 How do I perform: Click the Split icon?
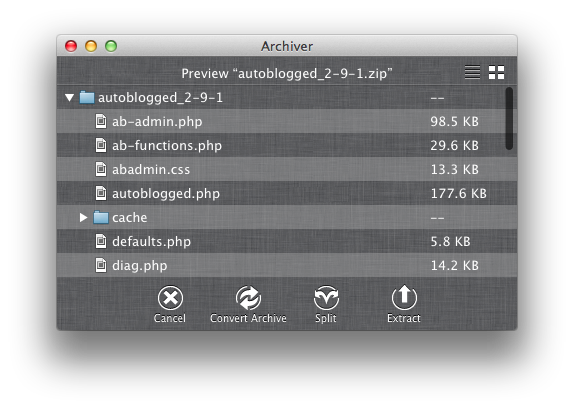click(x=326, y=298)
